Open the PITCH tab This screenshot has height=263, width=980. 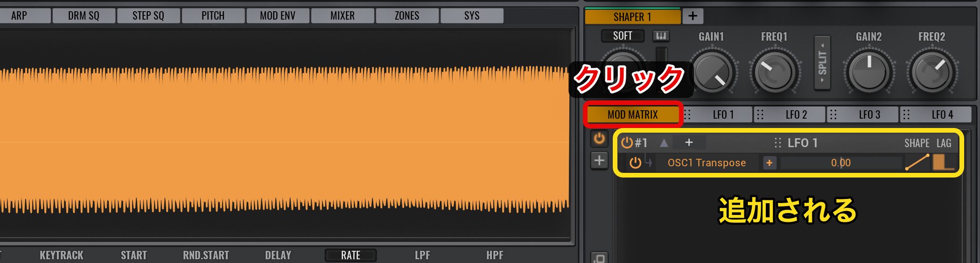(213, 16)
